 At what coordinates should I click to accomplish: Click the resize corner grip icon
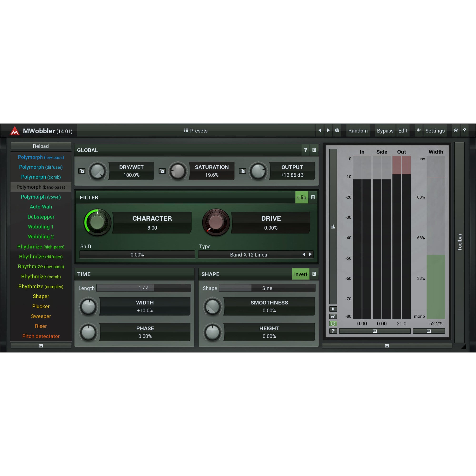click(x=463, y=346)
